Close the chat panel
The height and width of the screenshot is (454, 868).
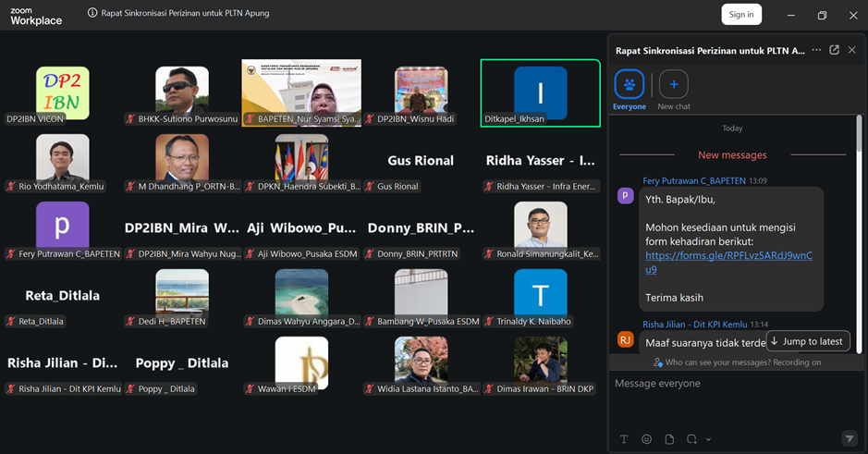[852, 50]
